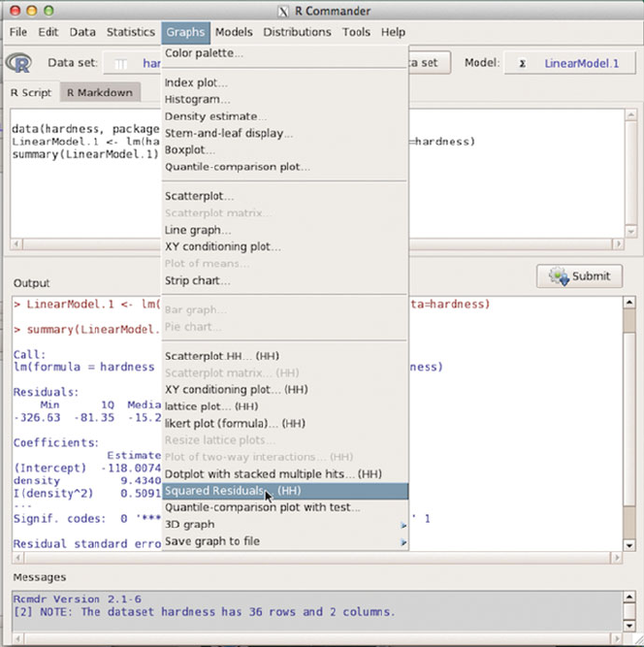Open the Distributions menu
Viewport: 644px width, 647px height.
(297, 32)
